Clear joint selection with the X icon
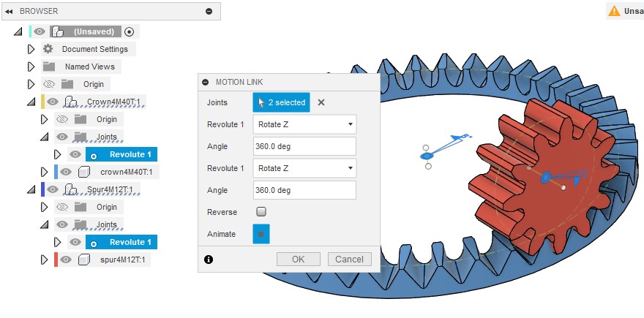Viewport: 644px width, 318px height. [x=321, y=102]
